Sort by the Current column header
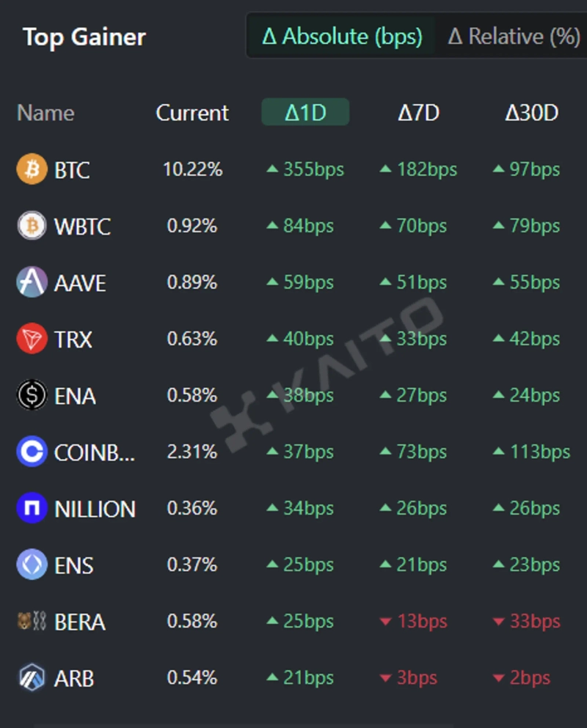Viewport: 587px width, 728px height. (192, 113)
